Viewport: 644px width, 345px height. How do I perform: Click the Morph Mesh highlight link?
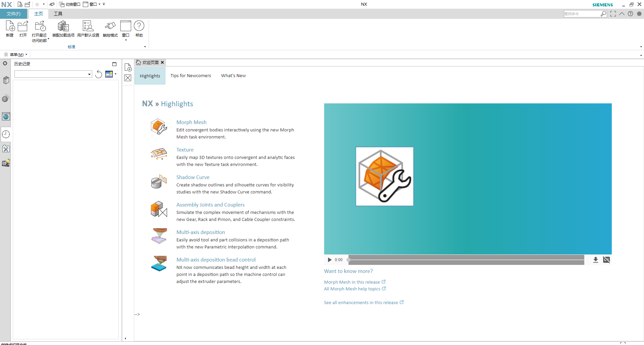[x=191, y=122]
